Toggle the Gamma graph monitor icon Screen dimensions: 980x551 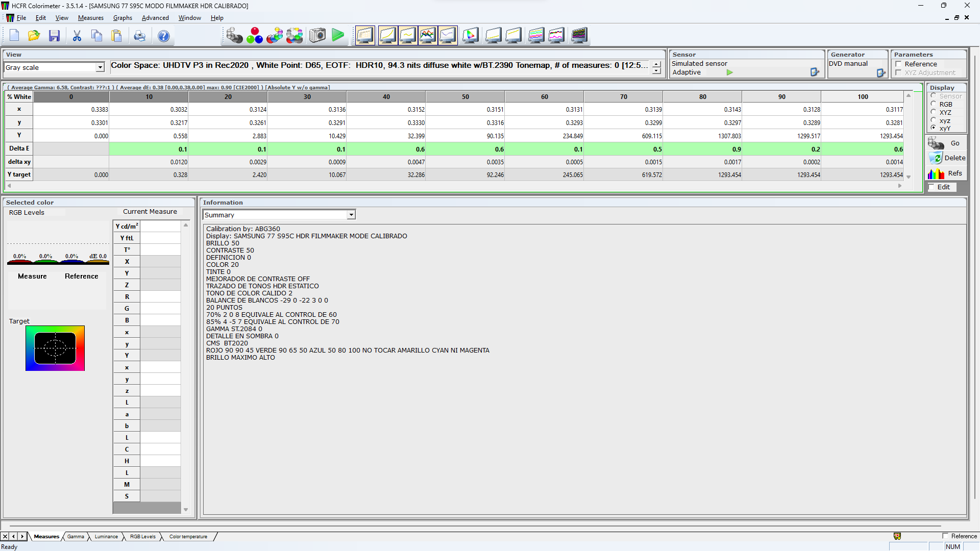408,35
